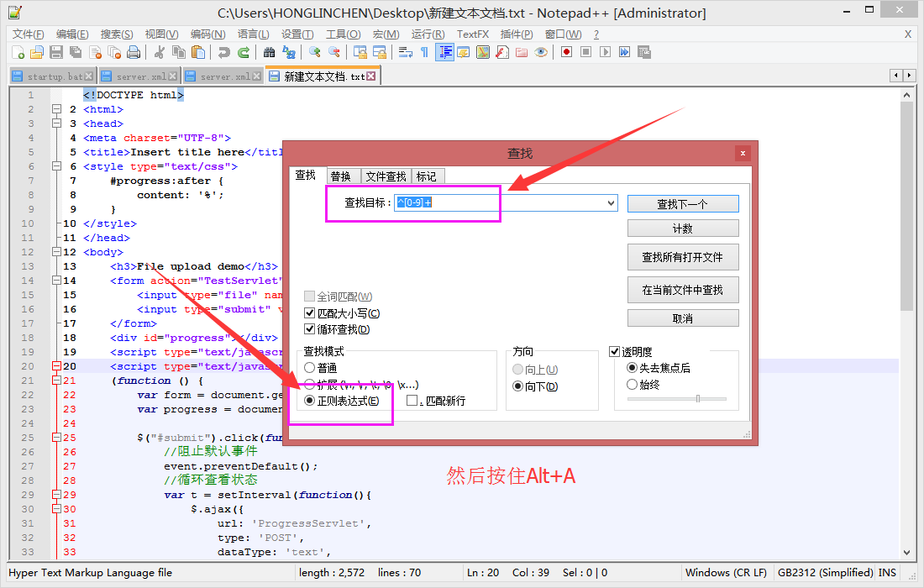924x588 pixels.
Task: Click the 查找下一个 find next button
Action: coord(683,204)
